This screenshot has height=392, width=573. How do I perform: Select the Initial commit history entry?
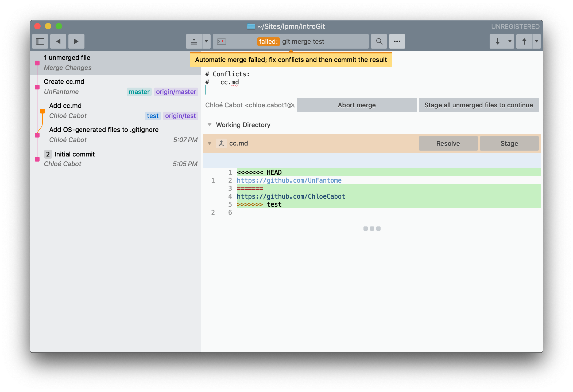pos(115,159)
